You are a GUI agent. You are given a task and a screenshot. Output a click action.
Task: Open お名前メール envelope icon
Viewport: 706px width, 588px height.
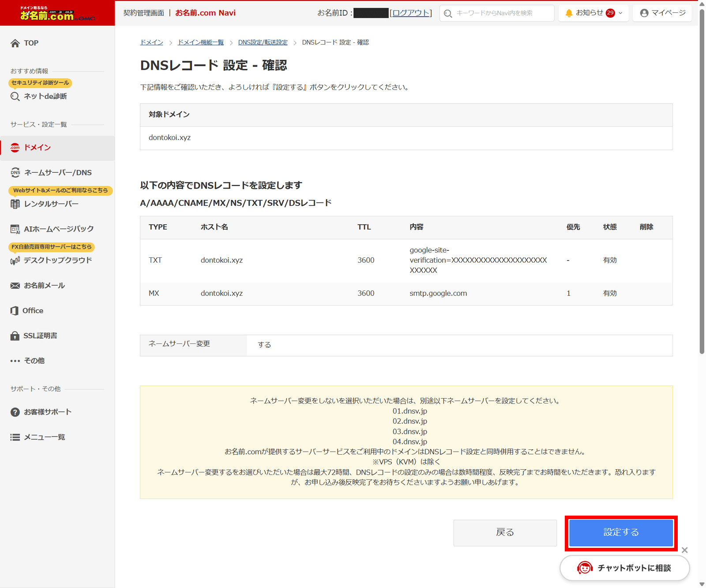[x=15, y=286]
